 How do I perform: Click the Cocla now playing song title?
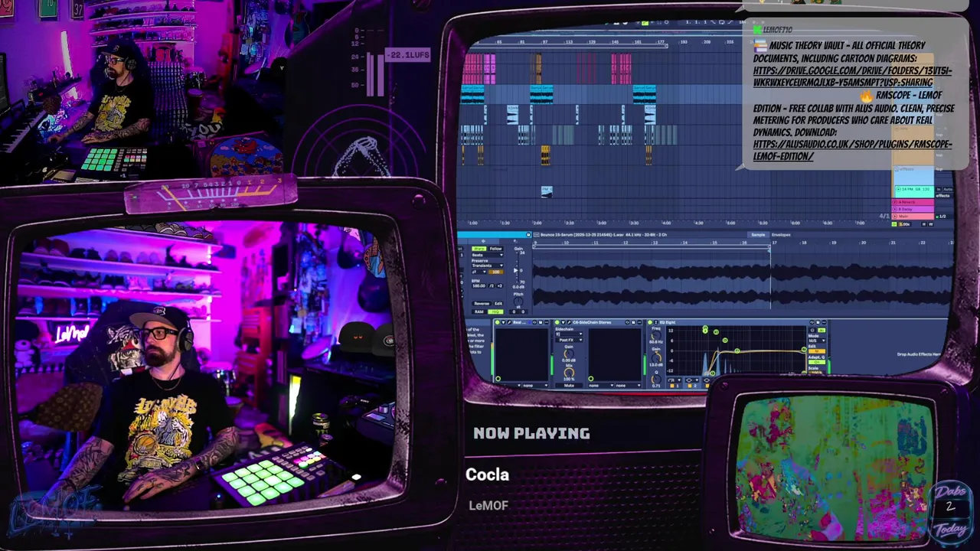click(x=487, y=474)
